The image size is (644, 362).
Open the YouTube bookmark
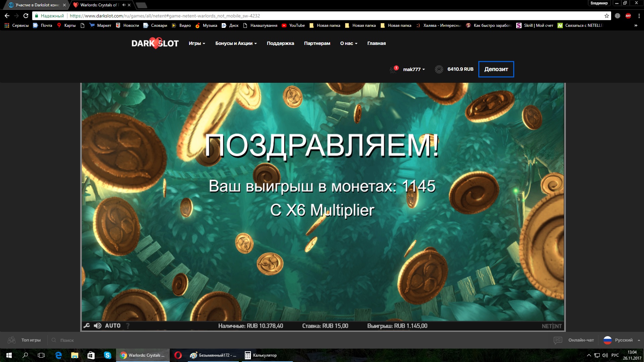tap(293, 25)
